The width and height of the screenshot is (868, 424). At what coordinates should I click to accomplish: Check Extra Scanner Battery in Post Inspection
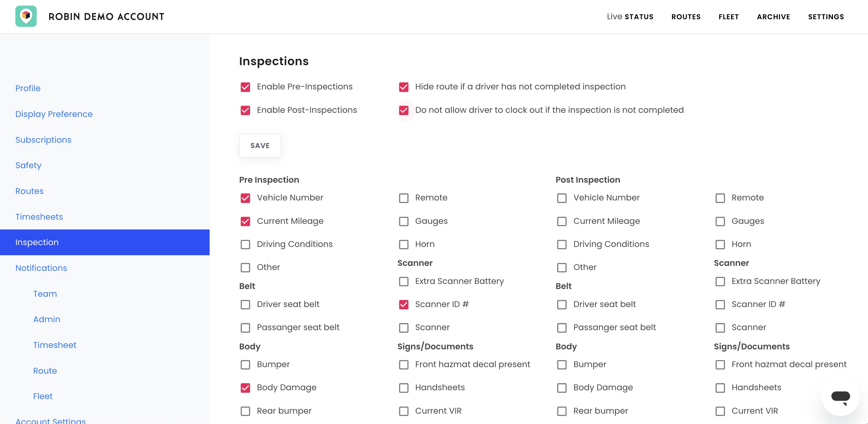coord(720,281)
